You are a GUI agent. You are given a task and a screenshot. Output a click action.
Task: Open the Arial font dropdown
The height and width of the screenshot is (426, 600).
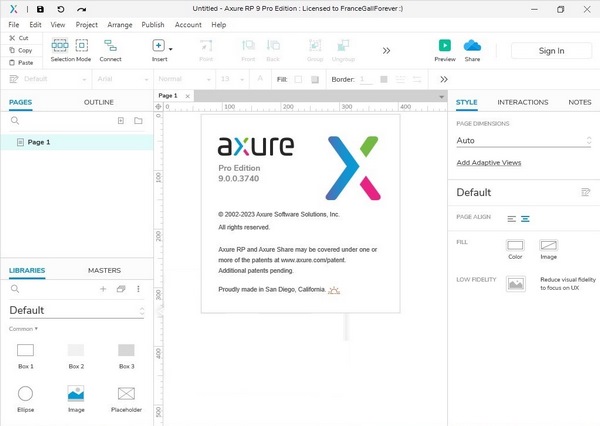(122, 79)
